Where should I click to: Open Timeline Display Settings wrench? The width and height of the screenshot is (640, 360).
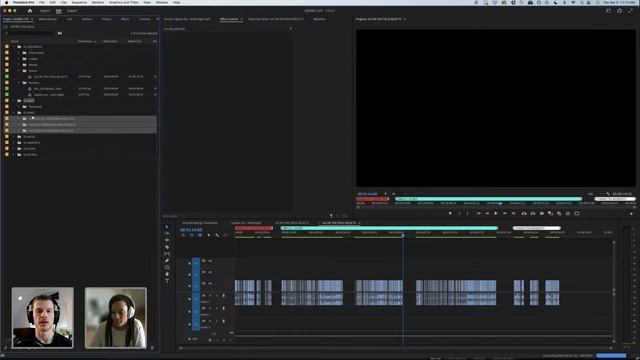click(217, 236)
